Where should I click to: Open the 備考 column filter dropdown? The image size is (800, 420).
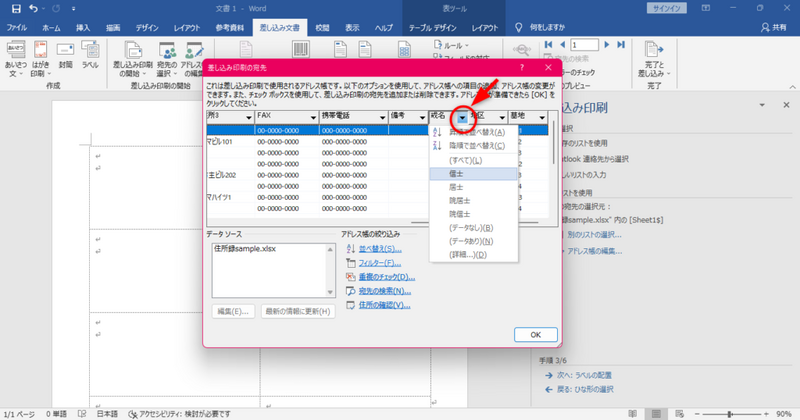[x=422, y=117]
